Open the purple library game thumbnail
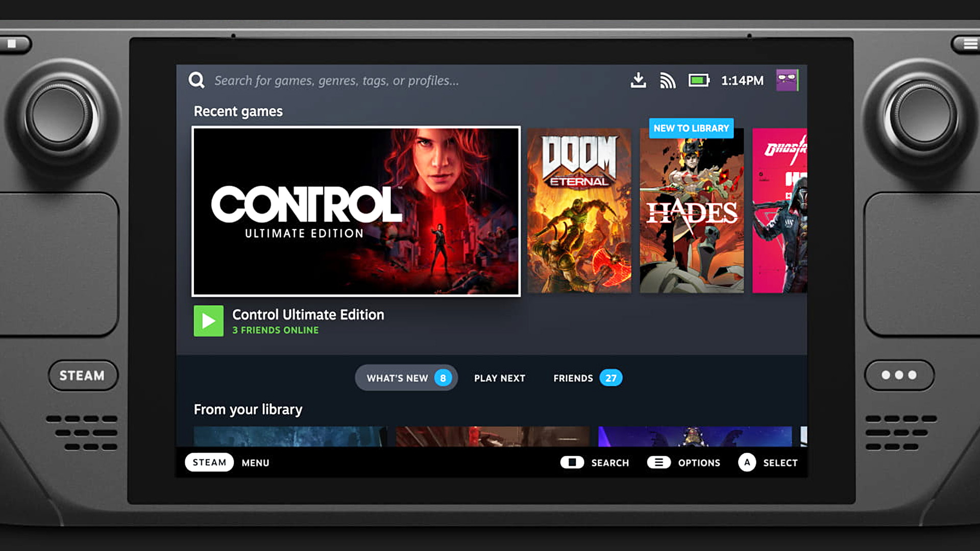The image size is (980, 551). coord(695,437)
